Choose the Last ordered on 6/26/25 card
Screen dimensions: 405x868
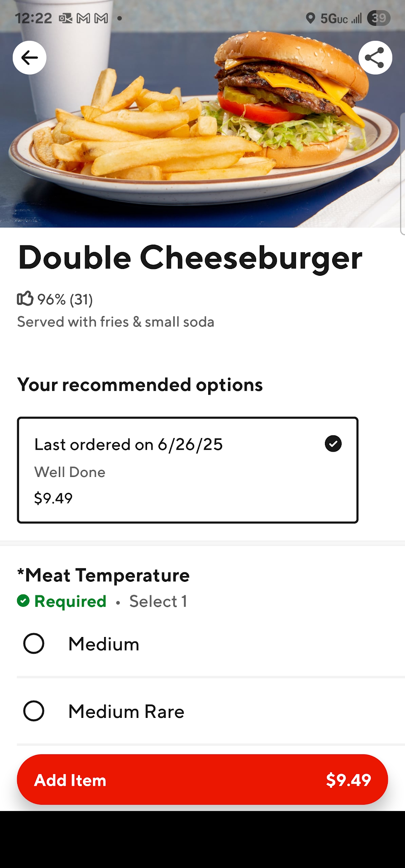pos(187,470)
